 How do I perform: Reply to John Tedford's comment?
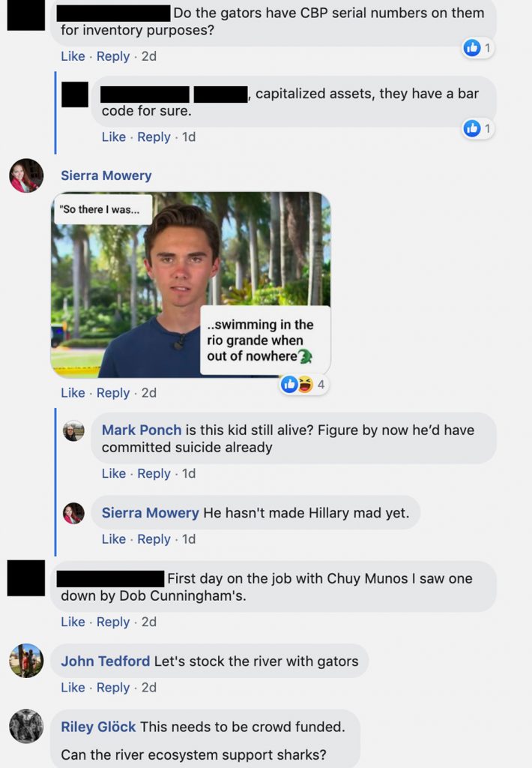113,687
